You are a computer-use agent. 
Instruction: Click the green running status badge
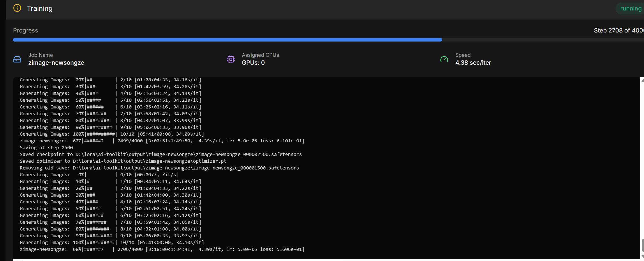point(630,8)
